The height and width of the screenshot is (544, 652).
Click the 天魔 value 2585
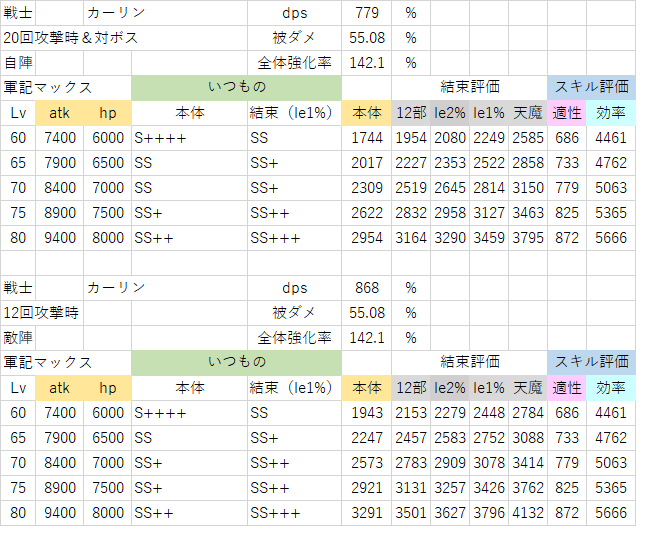(528, 138)
